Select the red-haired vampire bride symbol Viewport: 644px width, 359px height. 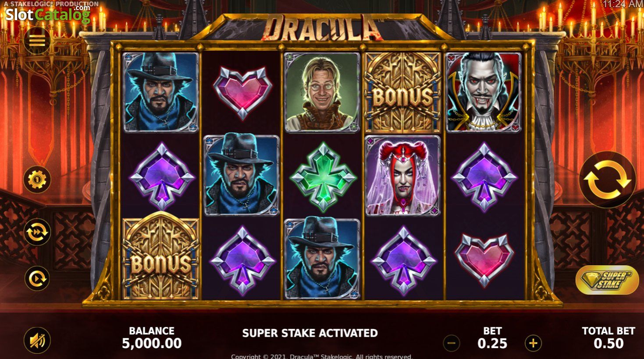point(403,176)
